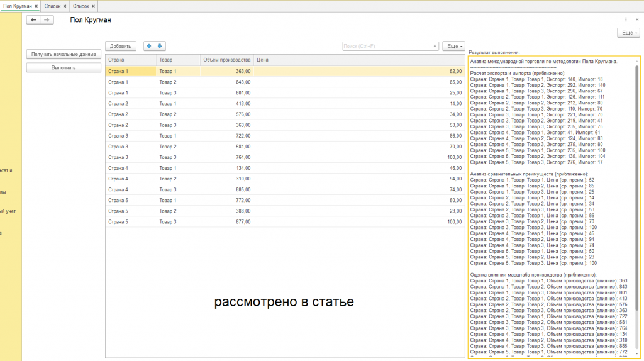The image size is (644, 361).
Task: Sort by the Страна column header
Action: (131, 60)
